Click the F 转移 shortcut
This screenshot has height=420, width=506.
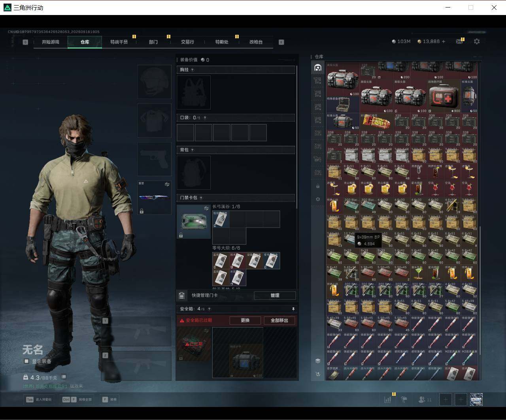pos(110,399)
